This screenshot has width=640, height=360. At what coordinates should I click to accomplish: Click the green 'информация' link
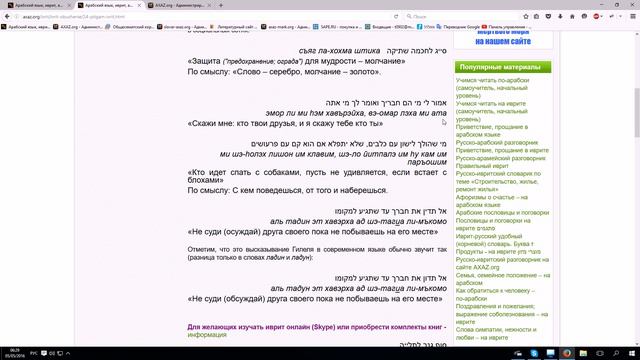[207, 335]
